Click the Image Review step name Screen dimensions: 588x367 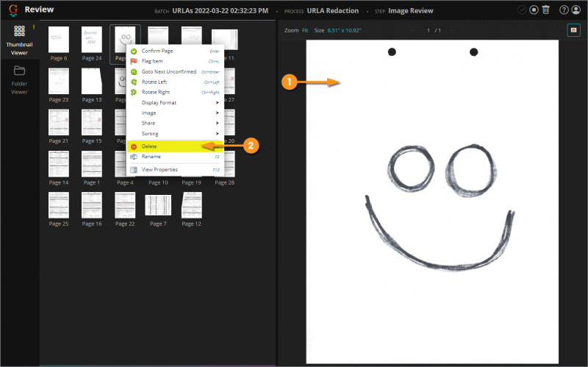[x=411, y=11]
